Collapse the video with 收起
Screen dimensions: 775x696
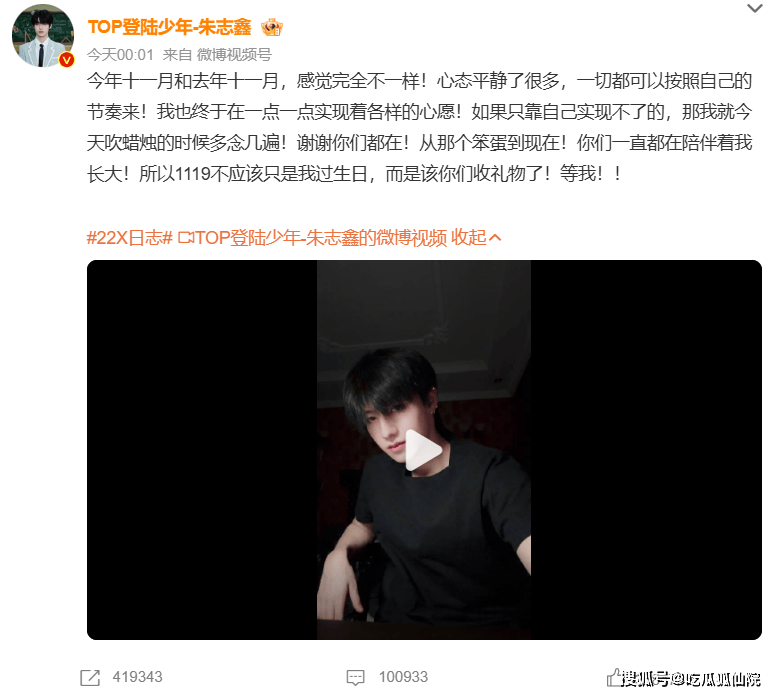point(469,238)
